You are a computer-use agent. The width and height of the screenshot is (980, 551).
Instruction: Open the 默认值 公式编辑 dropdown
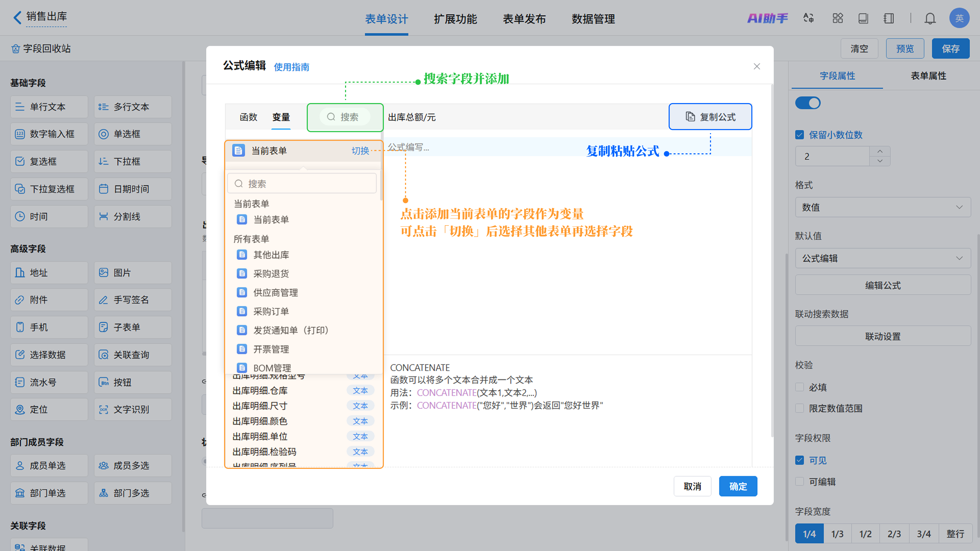[883, 258]
